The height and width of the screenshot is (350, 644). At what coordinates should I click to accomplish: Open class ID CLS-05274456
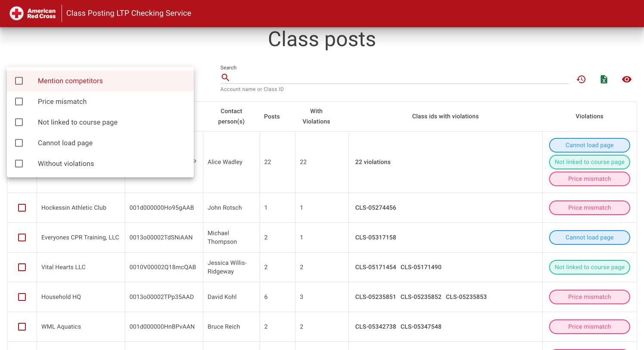tap(375, 208)
